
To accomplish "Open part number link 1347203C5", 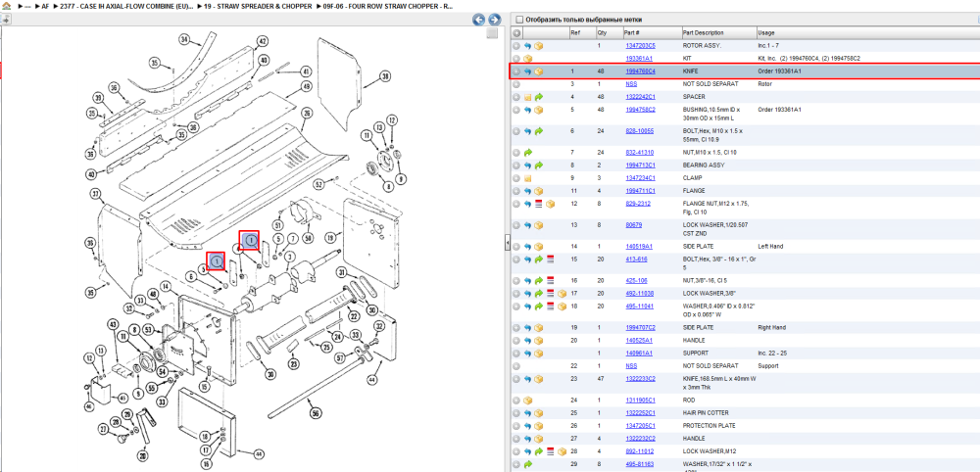I will pos(640,46).
